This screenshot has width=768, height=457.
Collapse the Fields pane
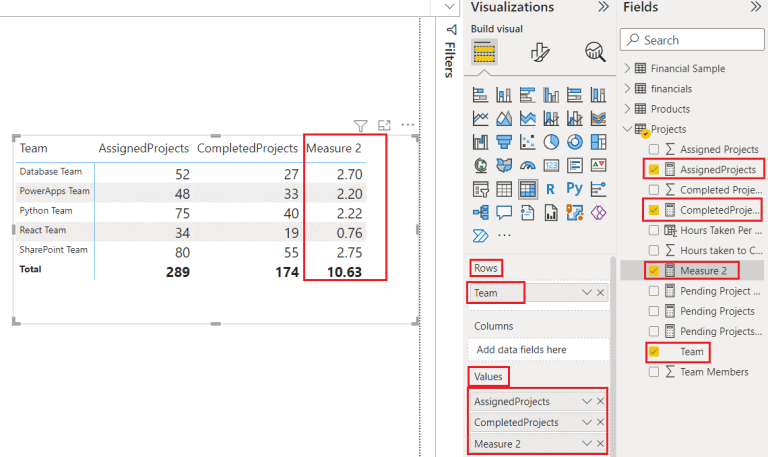(x=756, y=7)
